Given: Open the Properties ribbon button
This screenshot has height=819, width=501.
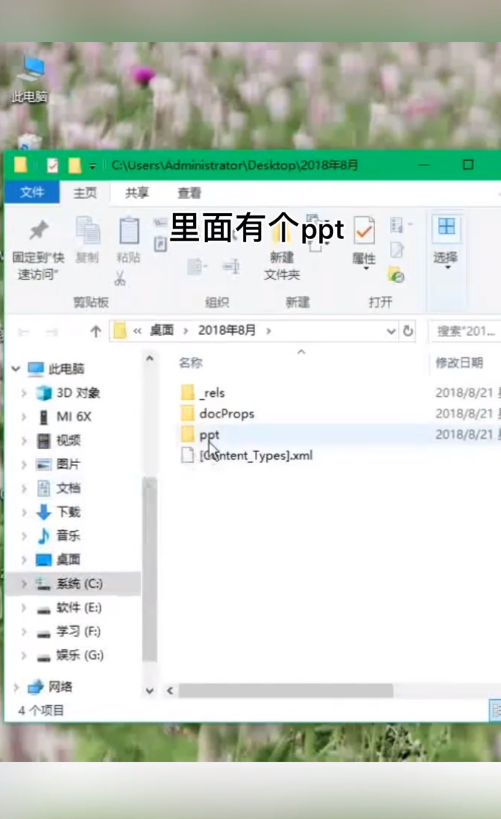Looking at the screenshot, I should 364,243.
